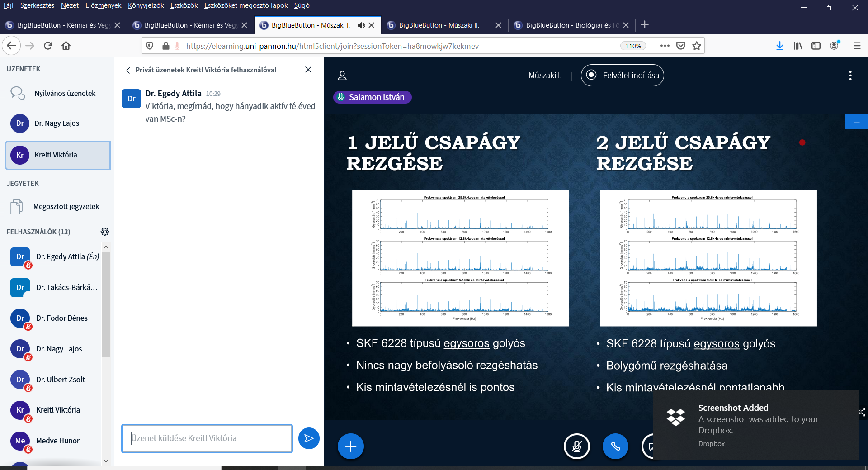Viewport: 868px width, 470px height.
Task: Leave audio with the phone button
Action: click(x=615, y=446)
